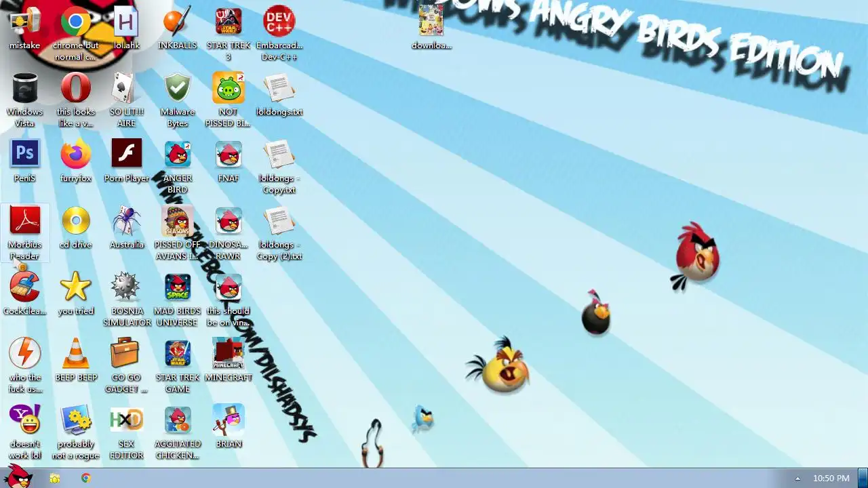This screenshot has width=868, height=488.
Task: Open the Angry Bird Start button
Action: [18, 476]
